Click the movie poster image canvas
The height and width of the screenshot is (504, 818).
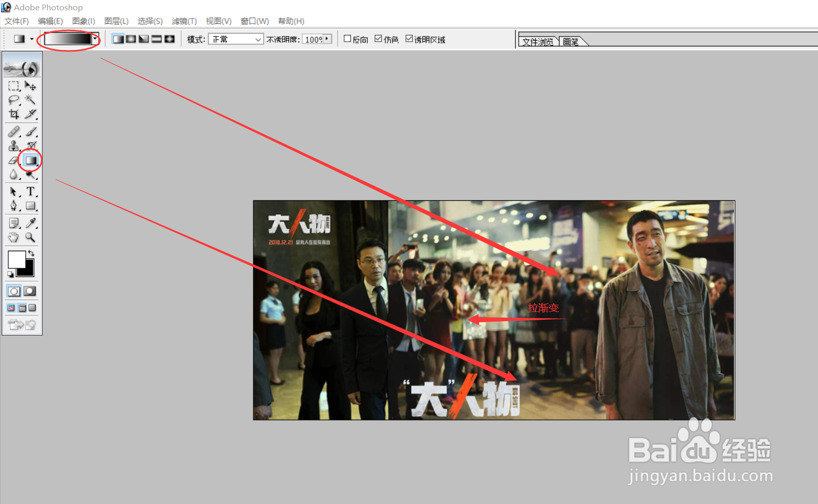(494, 310)
